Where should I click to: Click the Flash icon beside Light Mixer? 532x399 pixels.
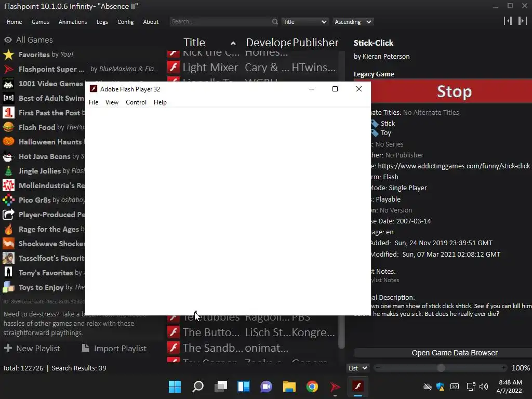point(174,67)
